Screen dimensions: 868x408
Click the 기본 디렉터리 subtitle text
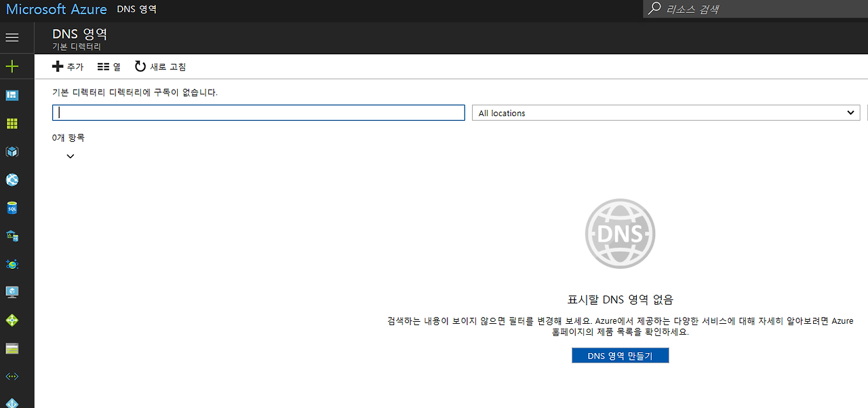77,47
